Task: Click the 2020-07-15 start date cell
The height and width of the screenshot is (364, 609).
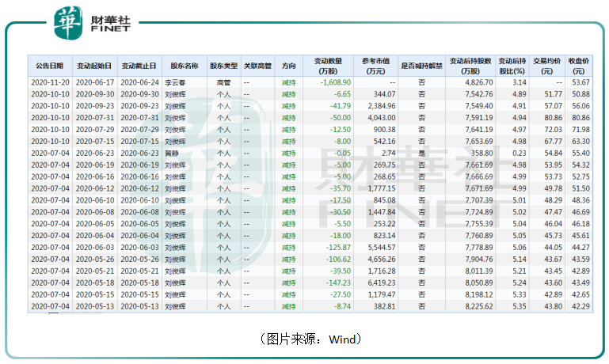Action: pyautogui.click(x=95, y=142)
